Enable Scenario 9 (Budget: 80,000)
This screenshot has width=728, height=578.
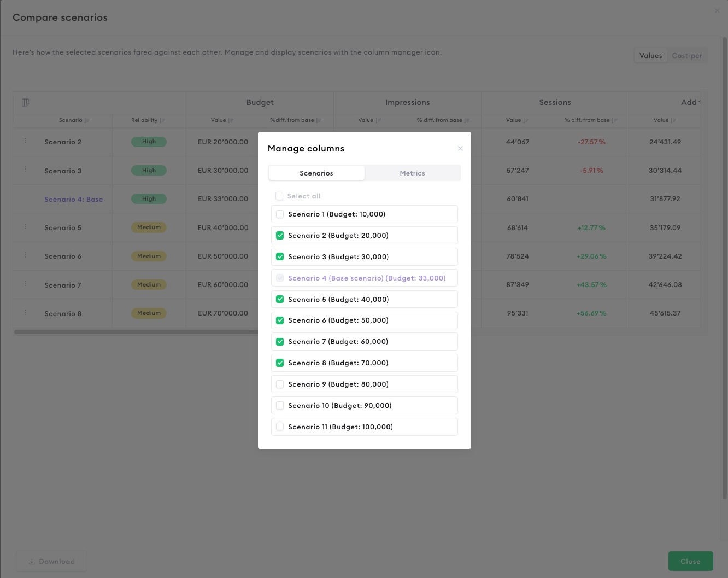[x=280, y=384]
